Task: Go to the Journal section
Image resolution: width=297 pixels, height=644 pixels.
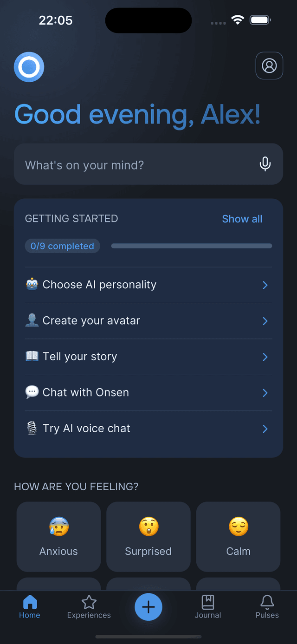Action: (208, 607)
